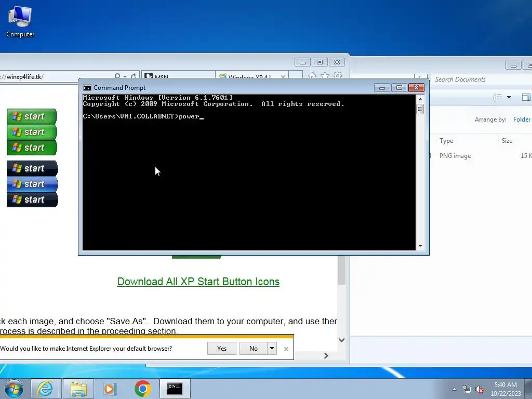Select the PNG image file row
Viewport: 532px width, 399px height.
tap(480, 156)
